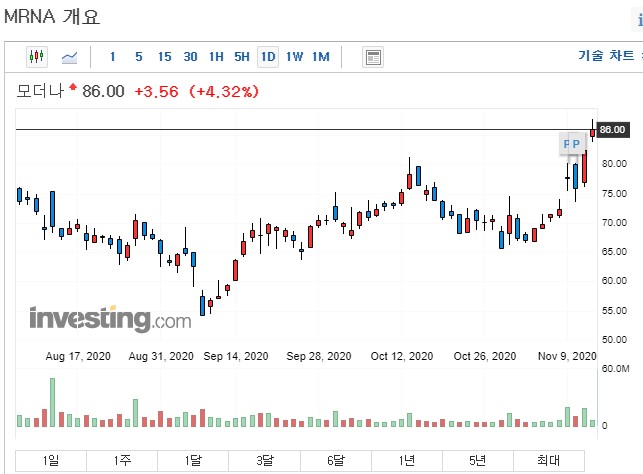Select the 1W interval
The image size is (643, 474).
[x=294, y=57]
